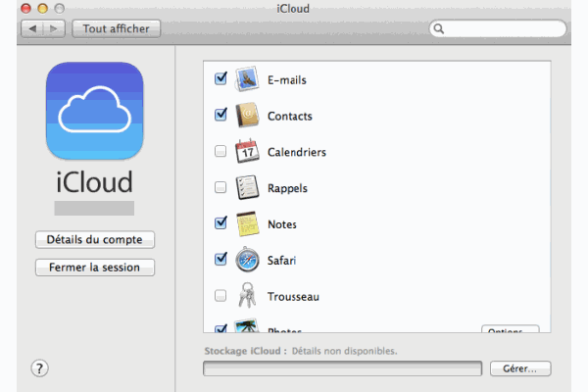Uncheck the E-mails checkbox
The image size is (588, 392).
(x=220, y=78)
